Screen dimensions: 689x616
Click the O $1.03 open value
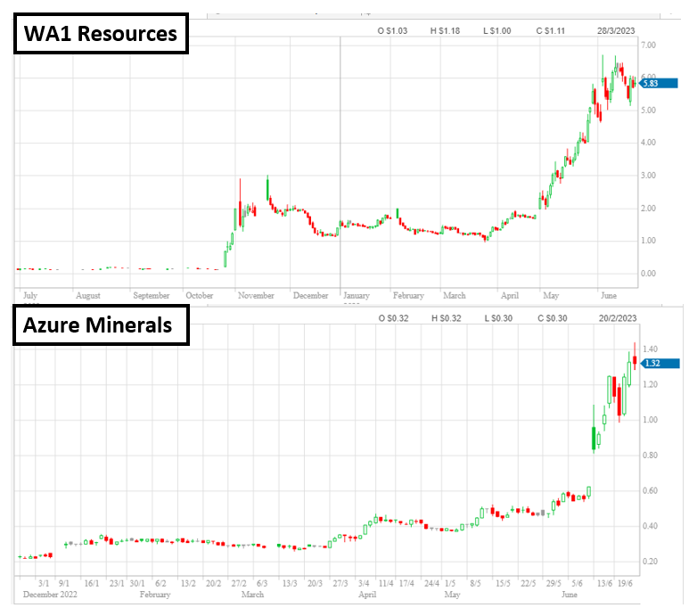(x=392, y=31)
